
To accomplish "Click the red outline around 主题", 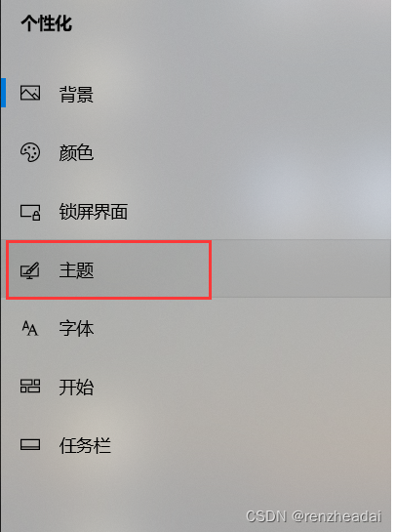I will (x=109, y=242).
